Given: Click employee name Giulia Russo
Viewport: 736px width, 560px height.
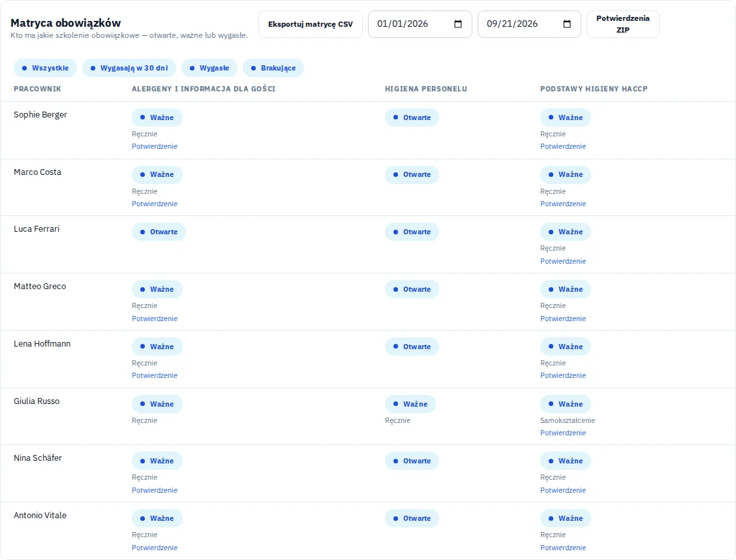Looking at the screenshot, I should coord(37,401).
